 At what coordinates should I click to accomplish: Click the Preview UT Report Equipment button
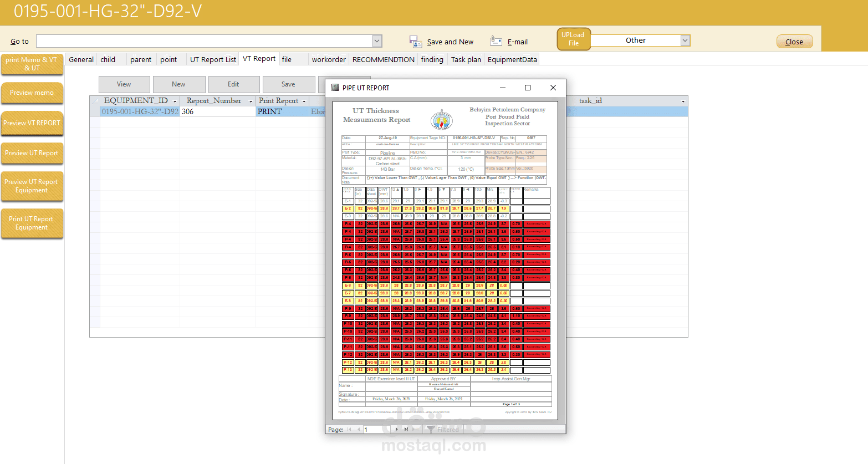(x=32, y=186)
